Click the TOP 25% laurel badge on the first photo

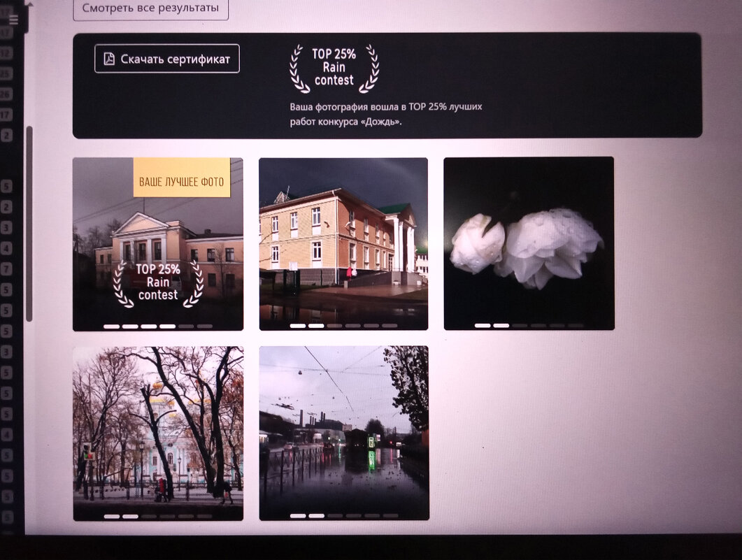point(158,284)
